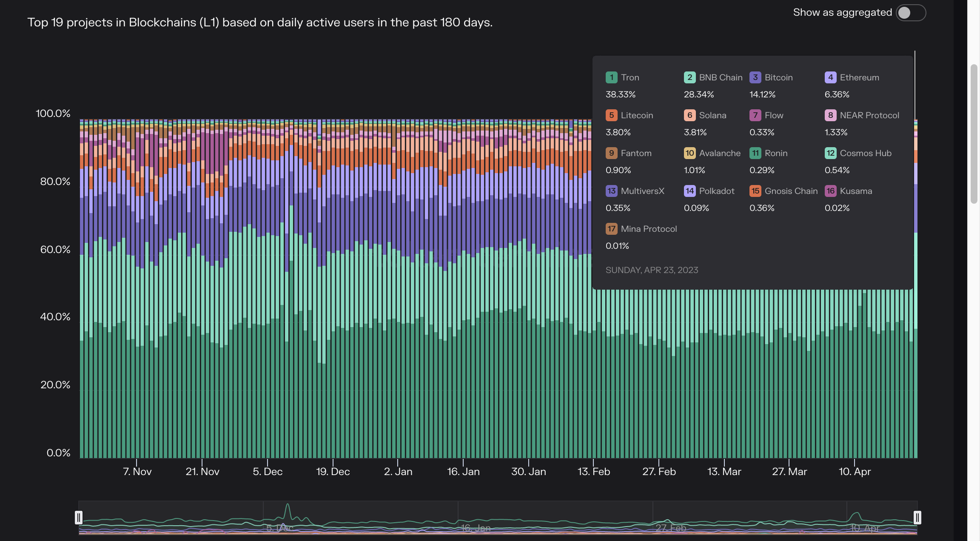Toggle the Show as aggregated switch
Screen dimensions: 980x541
point(910,13)
